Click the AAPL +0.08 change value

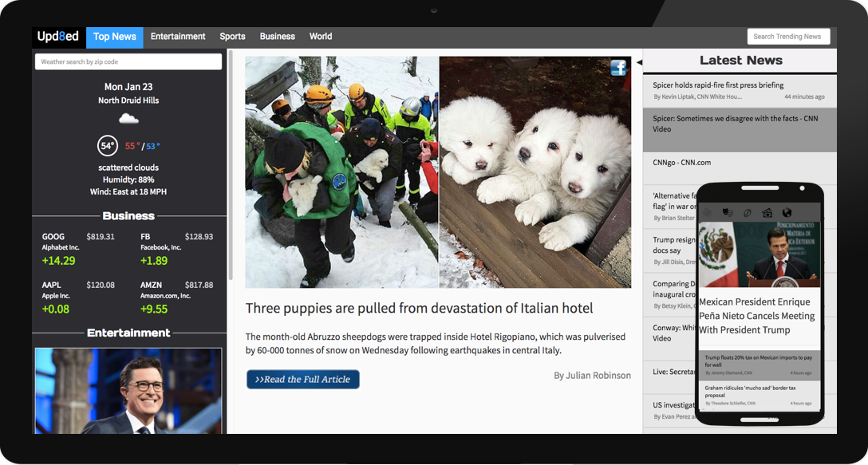pyautogui.click(x=56, y=309)
